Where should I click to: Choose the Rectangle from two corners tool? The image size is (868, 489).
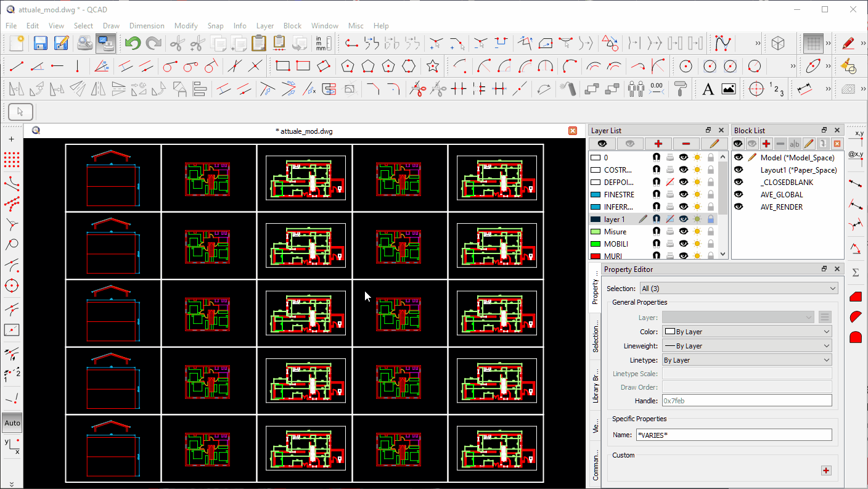tap(283, 66)
